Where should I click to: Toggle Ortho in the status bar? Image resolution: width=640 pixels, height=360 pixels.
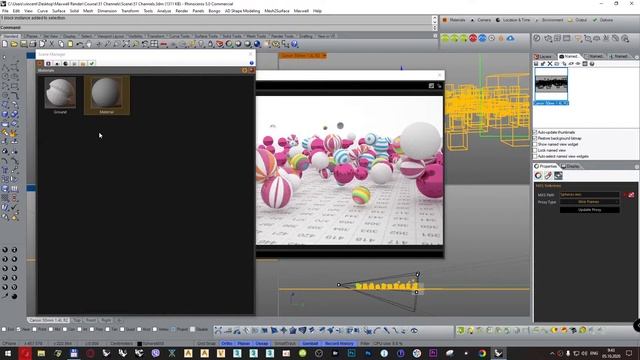tap(227, 343)
